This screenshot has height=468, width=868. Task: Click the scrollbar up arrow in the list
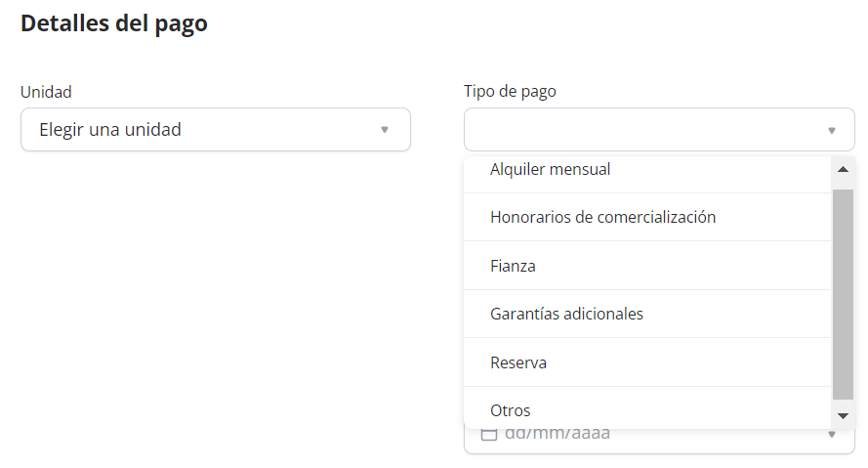[843, 170]
